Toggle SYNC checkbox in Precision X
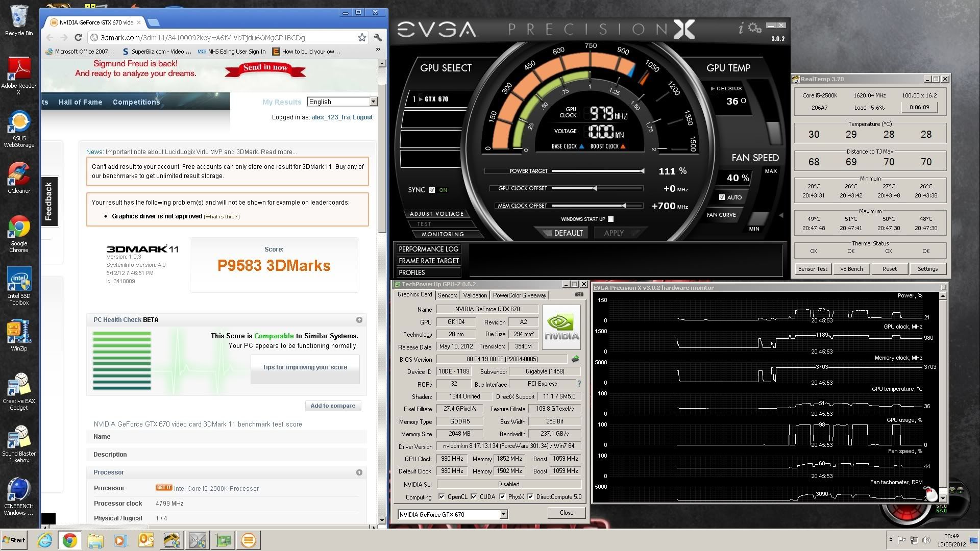Screen dimensions: 980x551 point(432,190)
